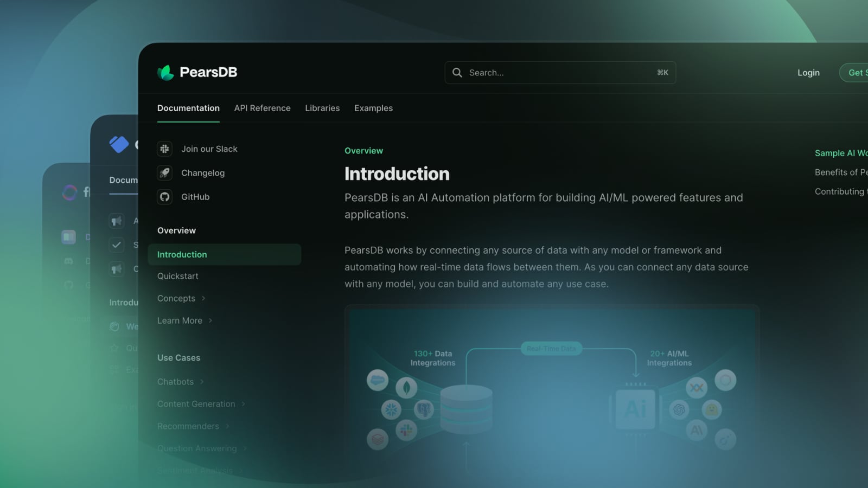Click the Hugging Face emoji icon in diagram
This screenshot has height=488, width=868.
click(x=712, y=409)
